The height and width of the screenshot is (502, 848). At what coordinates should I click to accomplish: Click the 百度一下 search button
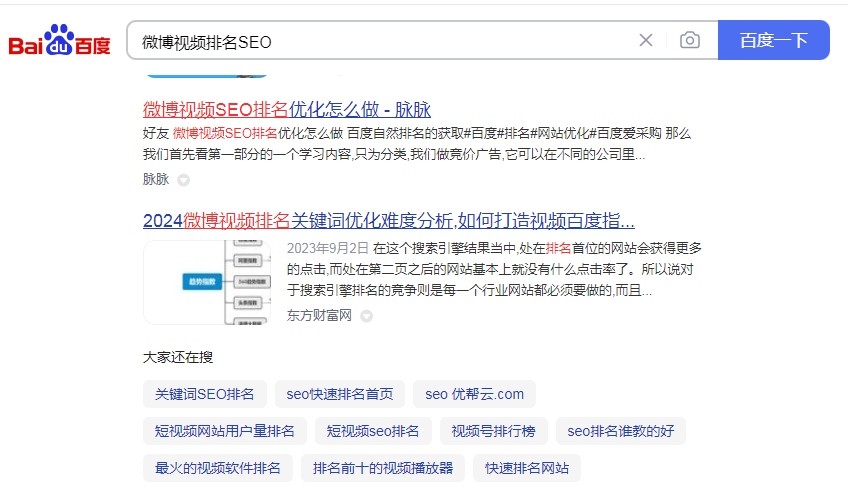[x=773, y=40]
